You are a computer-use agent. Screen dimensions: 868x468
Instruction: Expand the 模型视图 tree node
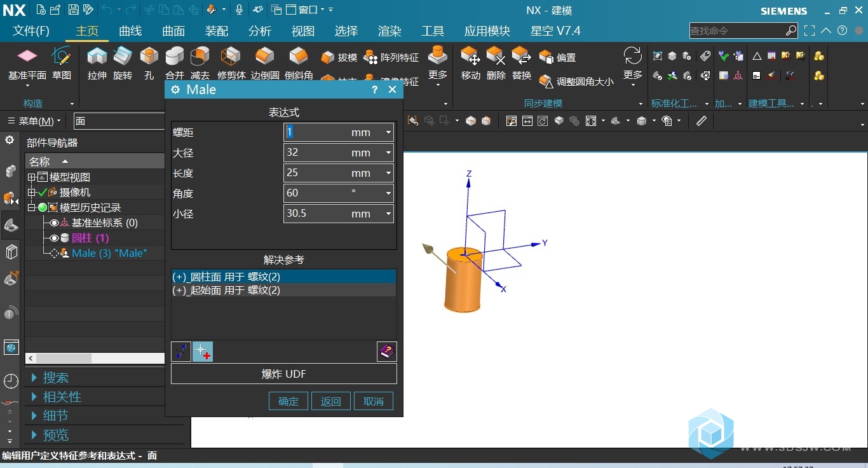pyautogui.click(x=31, y=177)
